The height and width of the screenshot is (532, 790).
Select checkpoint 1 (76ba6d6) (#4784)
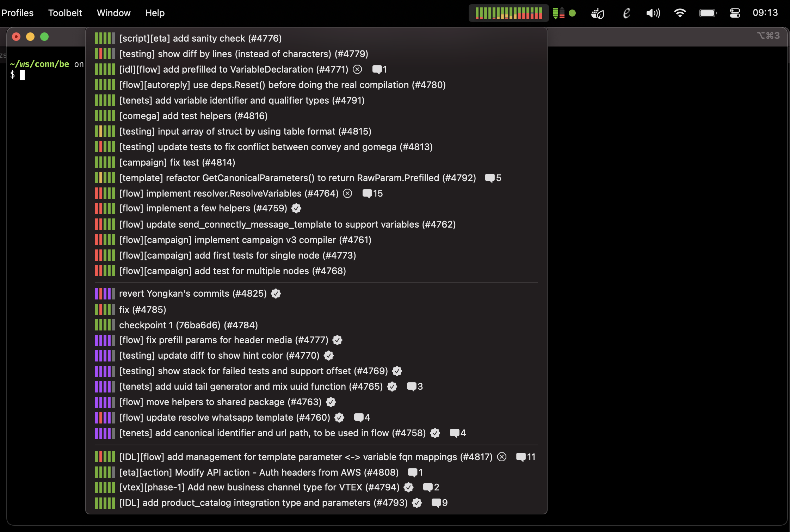316,325
